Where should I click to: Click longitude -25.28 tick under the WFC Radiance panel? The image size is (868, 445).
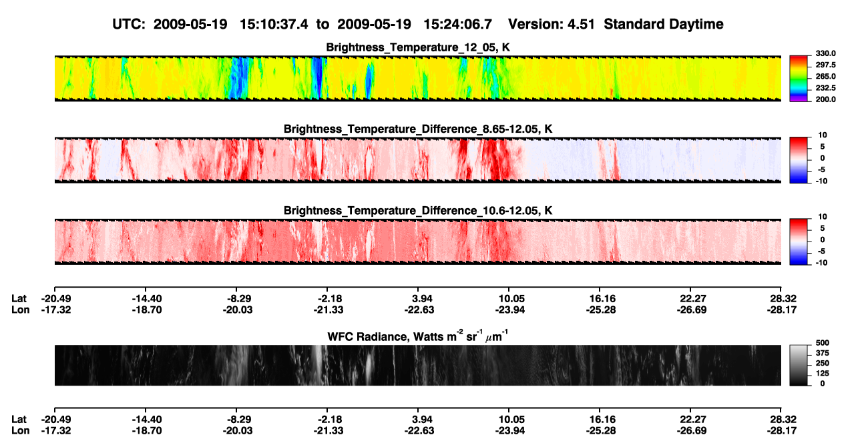(600, 430)
